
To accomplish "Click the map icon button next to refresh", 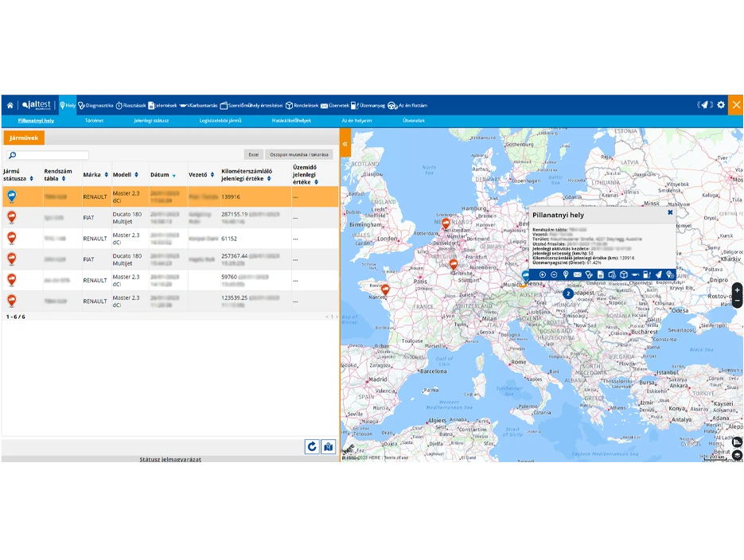I will (329, 446).
